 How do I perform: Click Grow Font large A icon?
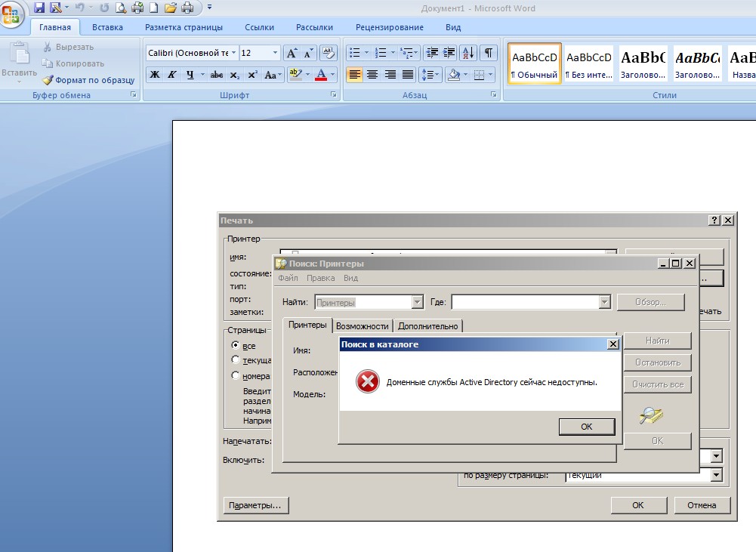[x=292, y=53]
